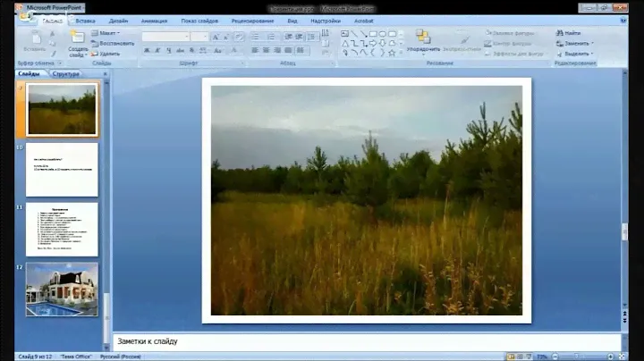Image resolution: width=644 pixels, height=361 pixels.
Task: Expand the Select (Выделить) dropdown
Action: click(575, 54)
